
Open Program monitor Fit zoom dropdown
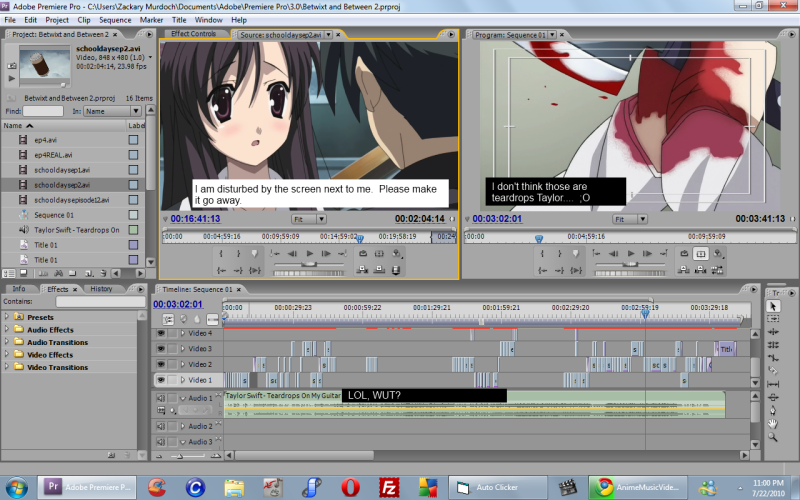pos(630,219)
